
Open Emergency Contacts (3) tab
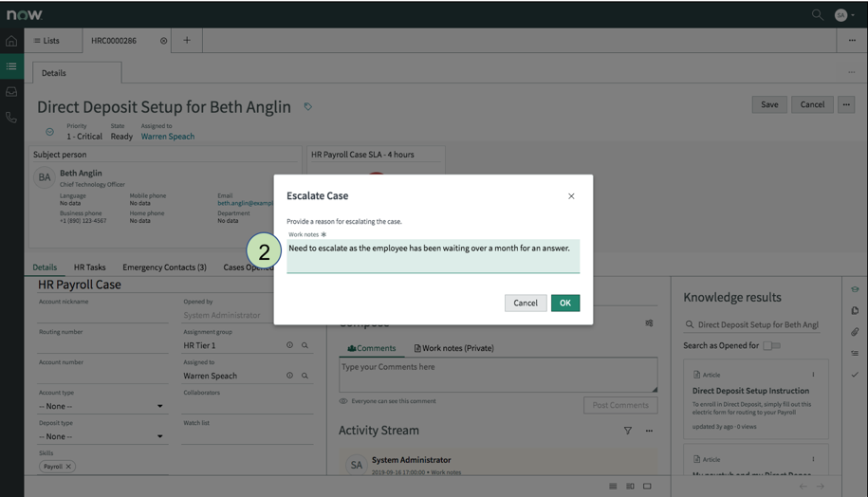click(164, 267)
